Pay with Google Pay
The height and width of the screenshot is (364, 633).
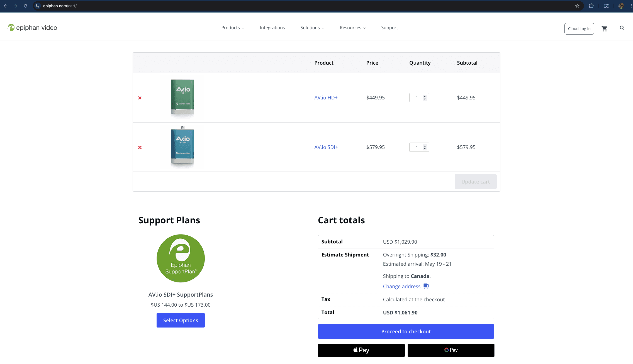pos(451,350)
